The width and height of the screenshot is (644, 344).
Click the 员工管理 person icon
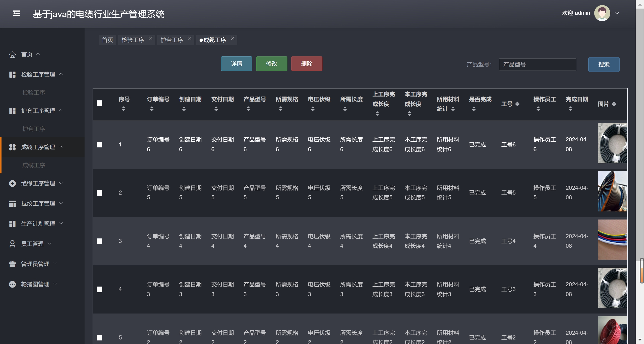pyautogui.click(x=12, y=244)
